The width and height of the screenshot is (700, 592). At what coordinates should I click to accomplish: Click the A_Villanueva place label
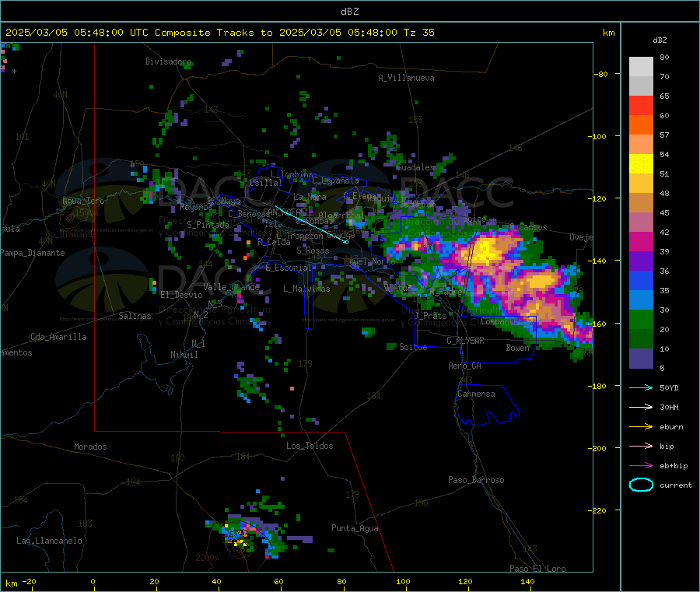(406, 78)
